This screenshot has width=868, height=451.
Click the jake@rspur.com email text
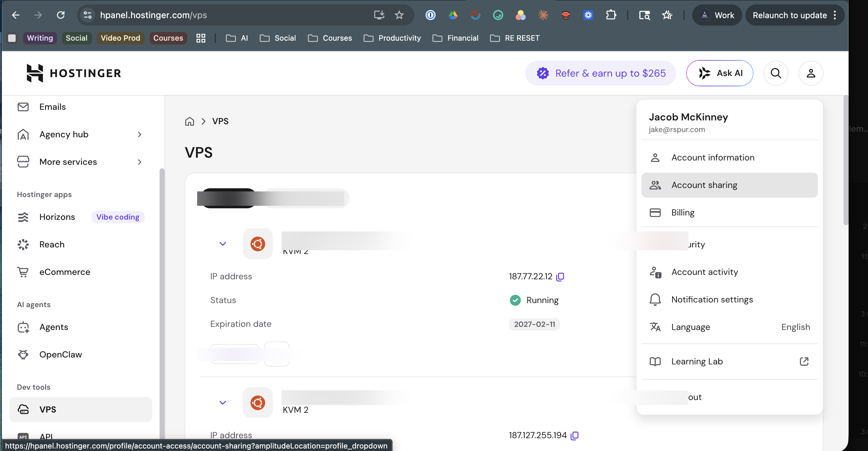pos(677,130)
